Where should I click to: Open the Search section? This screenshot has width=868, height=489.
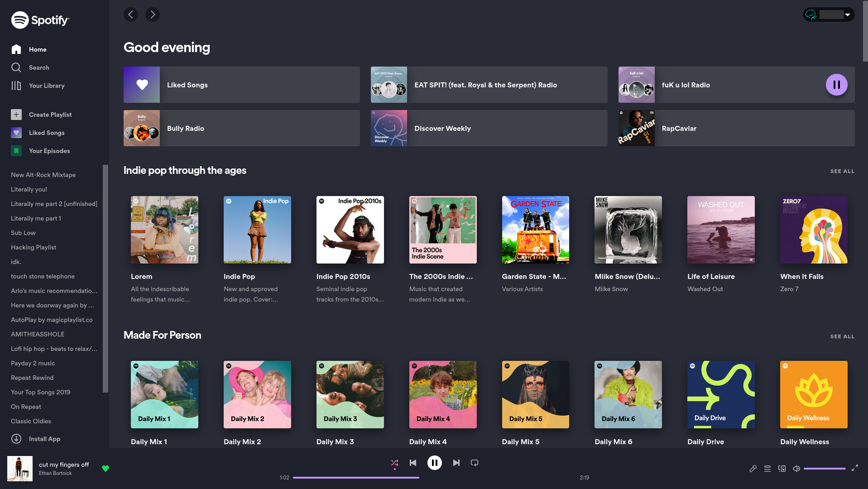click(x=38, y=67)
